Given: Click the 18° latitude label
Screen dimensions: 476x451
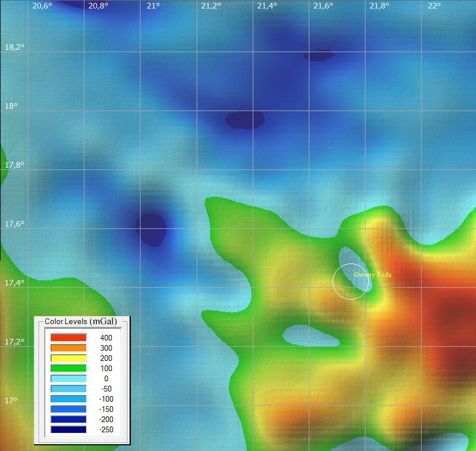Looking at the screenshot, I should pos(11,106).
